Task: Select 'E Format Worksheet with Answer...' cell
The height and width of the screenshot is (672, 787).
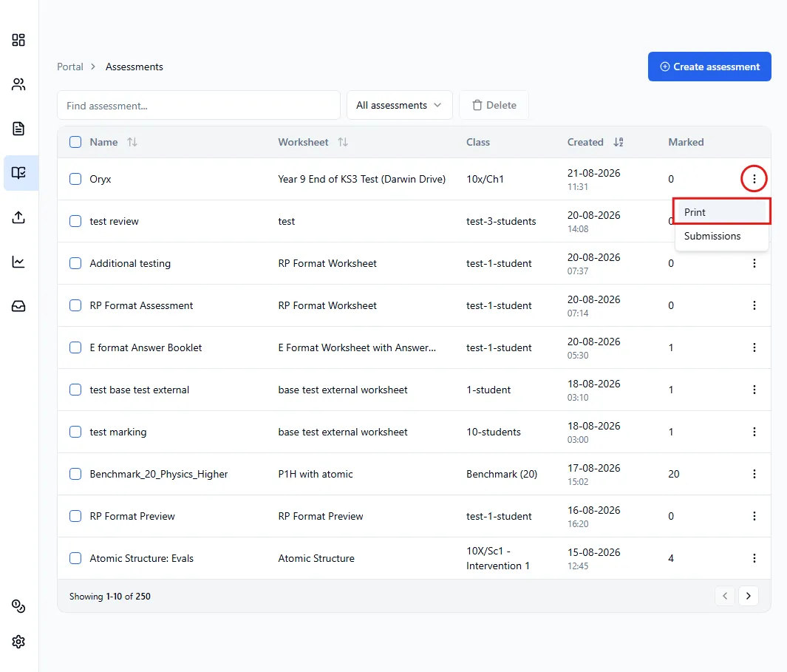Action: (357, 347)
